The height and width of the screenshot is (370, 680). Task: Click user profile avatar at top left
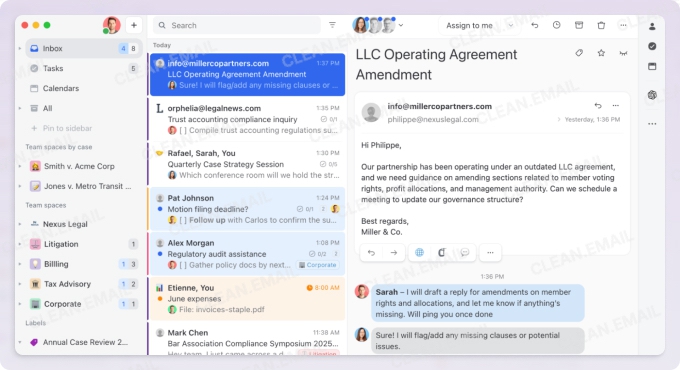pyautogui.click(x=111, y=25)
